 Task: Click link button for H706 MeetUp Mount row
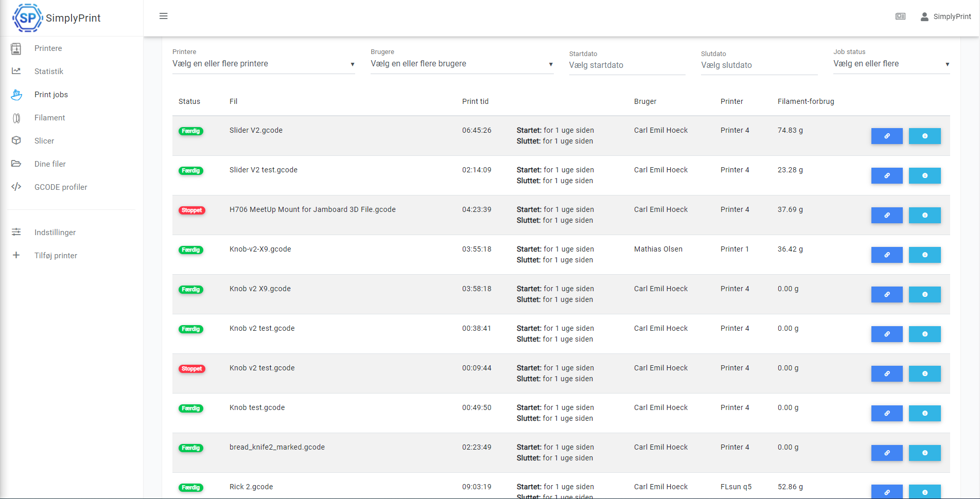[x=887, y=216]
